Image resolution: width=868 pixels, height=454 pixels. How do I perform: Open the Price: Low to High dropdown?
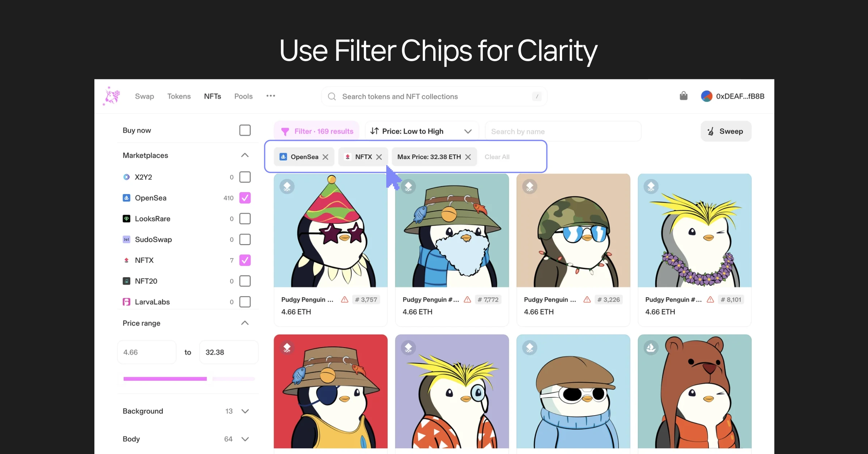click(422, 131)
